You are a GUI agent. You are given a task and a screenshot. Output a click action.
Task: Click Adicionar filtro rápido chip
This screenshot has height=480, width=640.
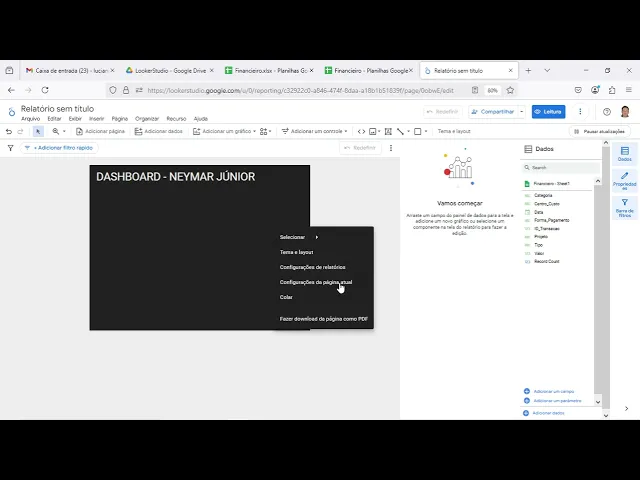click(x=59, y=148)
